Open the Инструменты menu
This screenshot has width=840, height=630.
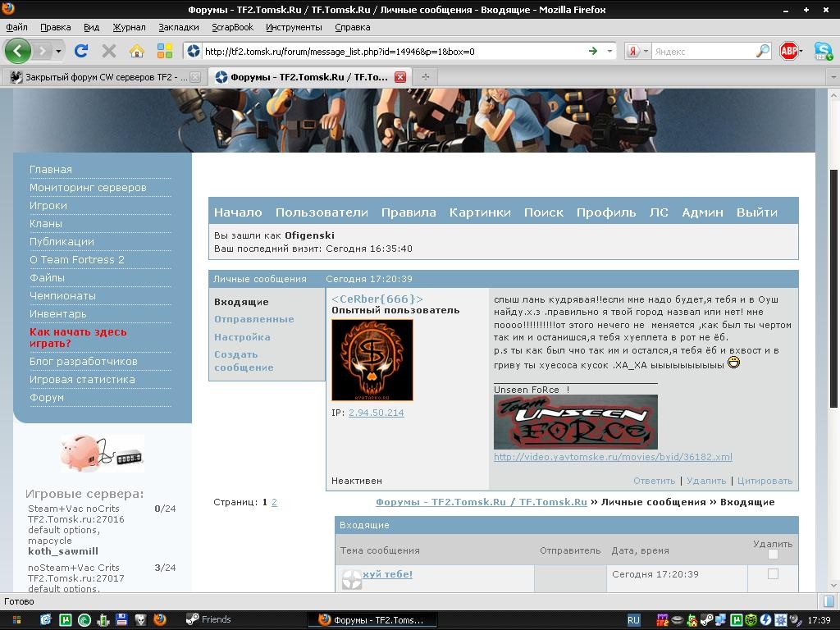click(294, 27)
